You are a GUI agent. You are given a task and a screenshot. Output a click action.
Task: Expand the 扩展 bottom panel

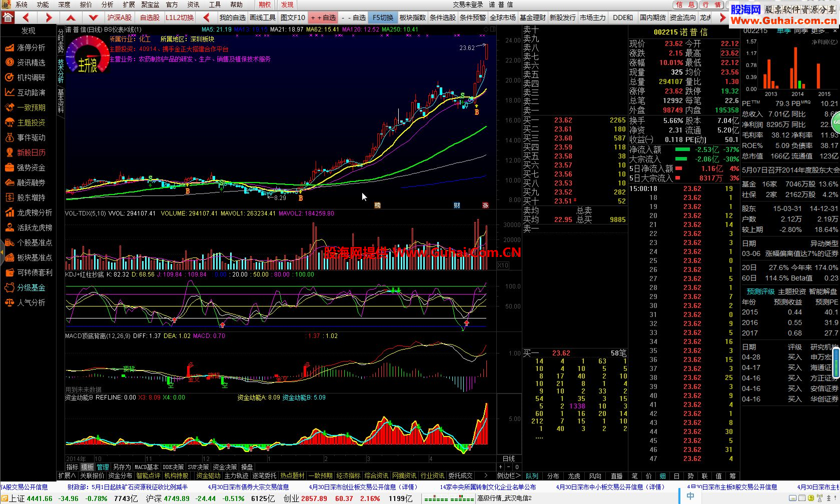pyautogui.click(x=67, y=475)
